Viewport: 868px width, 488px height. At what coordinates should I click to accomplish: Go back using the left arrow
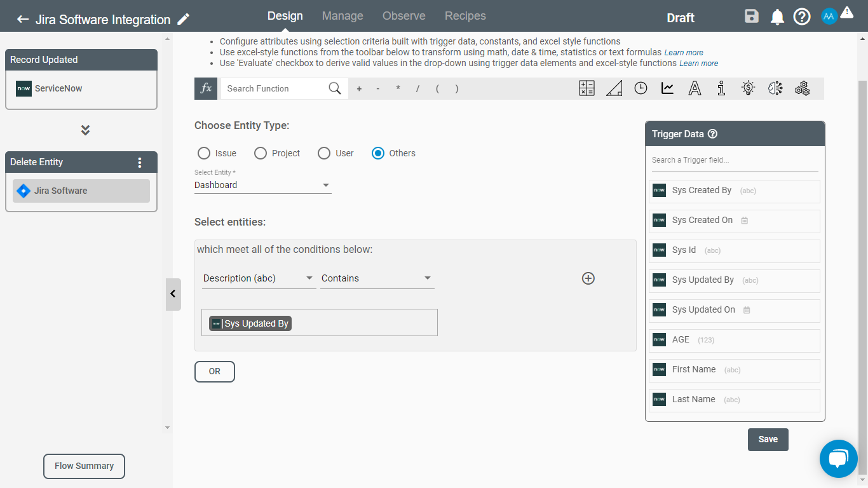pyautogui.click(x=23, y=20)
